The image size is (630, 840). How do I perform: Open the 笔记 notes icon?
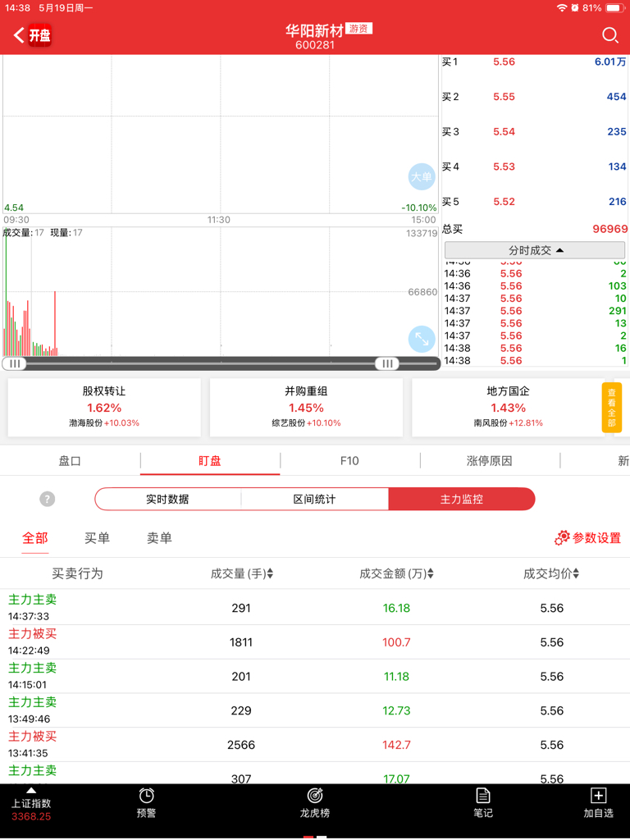(x=482, y=802)
